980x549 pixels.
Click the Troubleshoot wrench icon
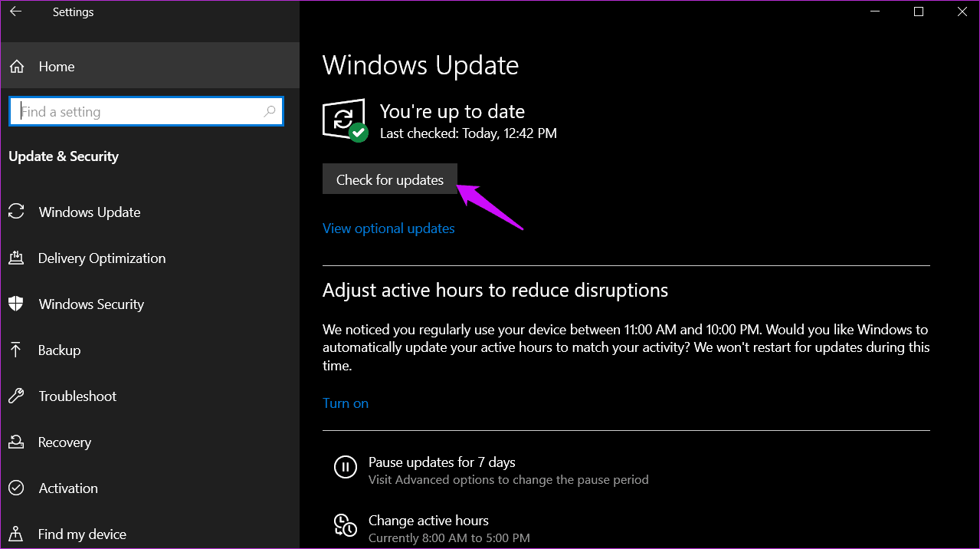(x=16, y=396)
